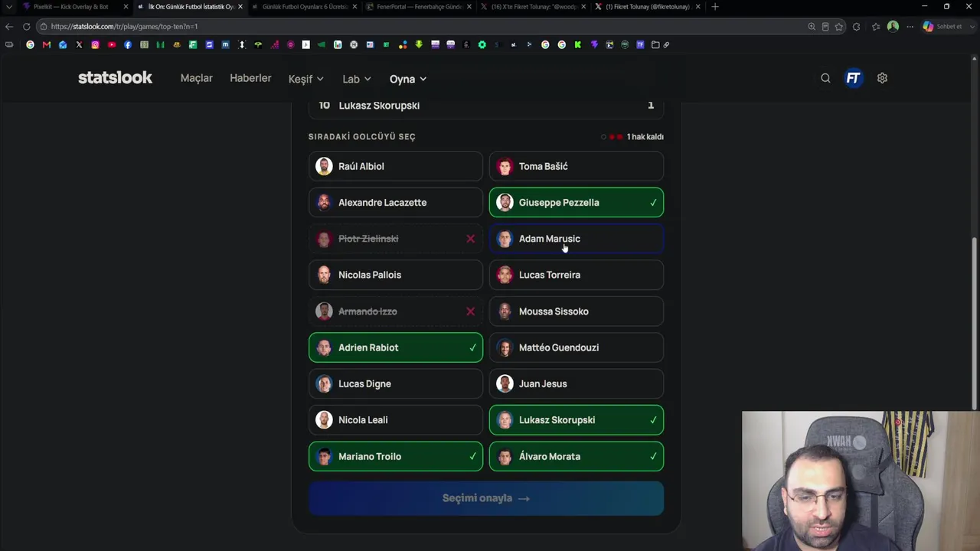
Task: Select Alexandre Lacazette option
Action: coord(396,203)
